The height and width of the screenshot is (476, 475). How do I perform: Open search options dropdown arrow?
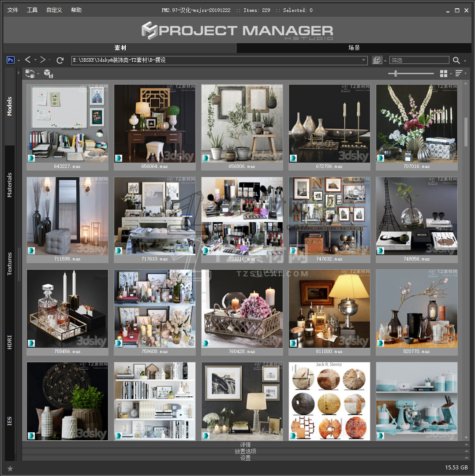tap(465, 61)
